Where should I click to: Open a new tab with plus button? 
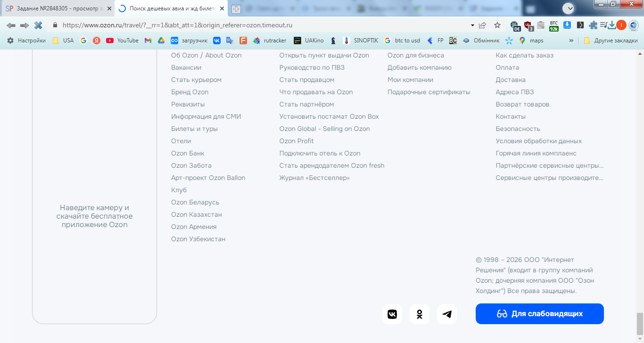pyautogui.click(x=236, y=9)
